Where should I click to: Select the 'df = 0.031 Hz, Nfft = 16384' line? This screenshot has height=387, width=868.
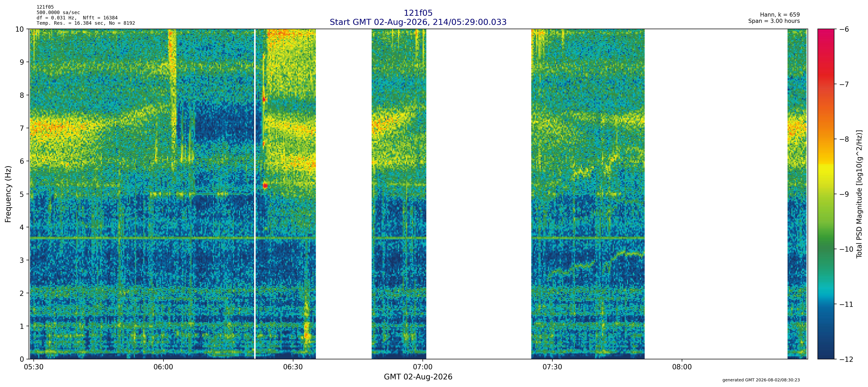click(x=77, y=18)
